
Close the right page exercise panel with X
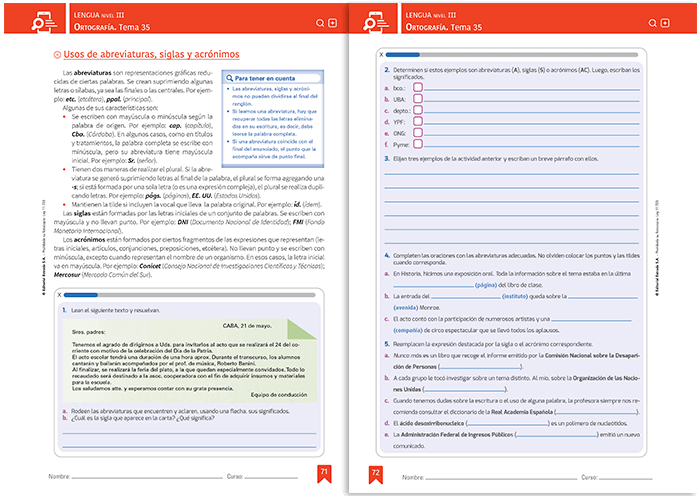pyautogui.click(x=380, y=54)
